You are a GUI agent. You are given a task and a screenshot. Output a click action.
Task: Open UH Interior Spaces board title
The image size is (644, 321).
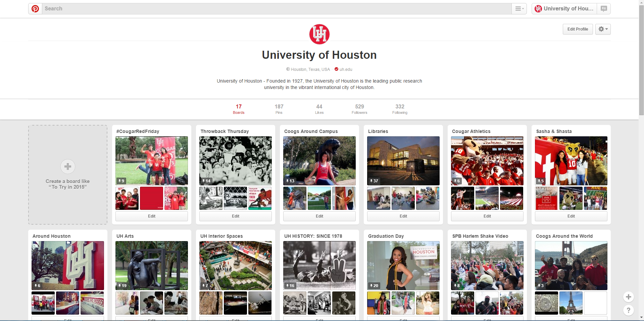click(x=221, y=236)
